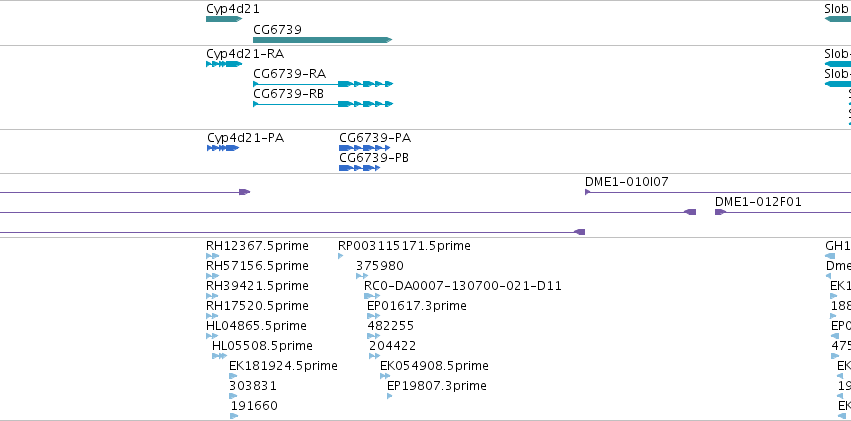851x421 pixels.
Task: Click the CG6739 gene label
Action: tap(277, 29)
